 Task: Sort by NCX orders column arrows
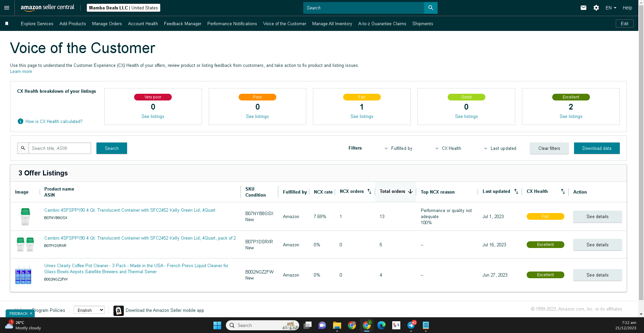tap(369, 191)
